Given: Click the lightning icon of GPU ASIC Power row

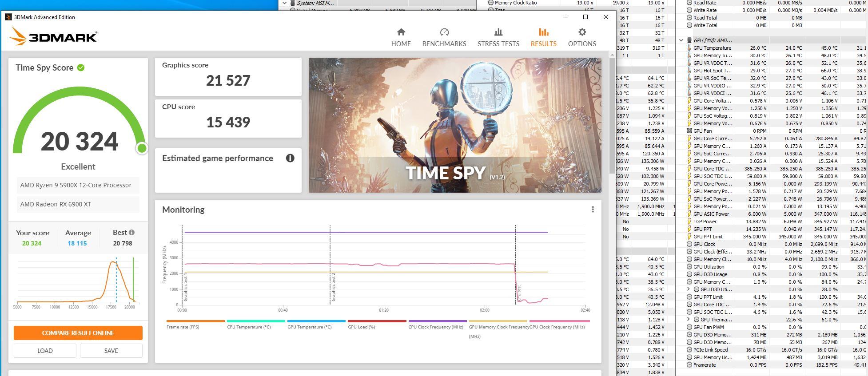Looking at the screenshot, I should point(689,214).
